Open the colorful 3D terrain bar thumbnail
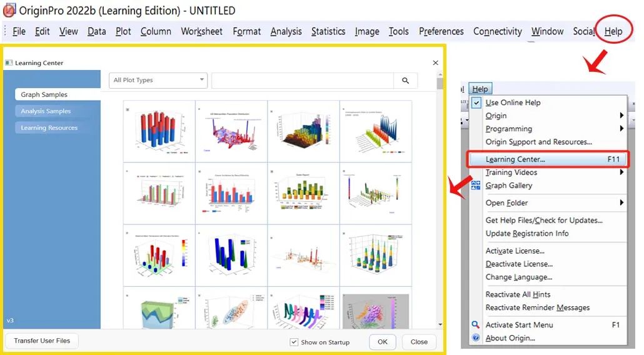 pyautogui.click(x=303, y=131)
